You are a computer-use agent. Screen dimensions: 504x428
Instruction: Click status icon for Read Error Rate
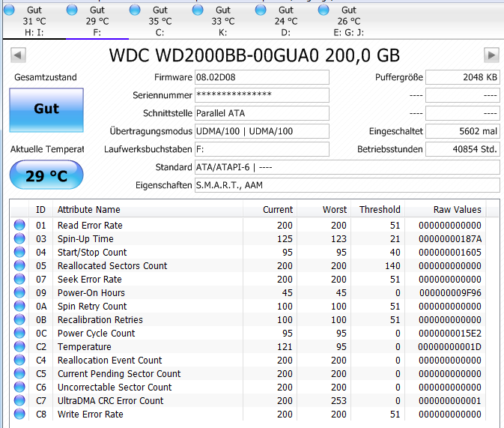click(x=19, y=225)
